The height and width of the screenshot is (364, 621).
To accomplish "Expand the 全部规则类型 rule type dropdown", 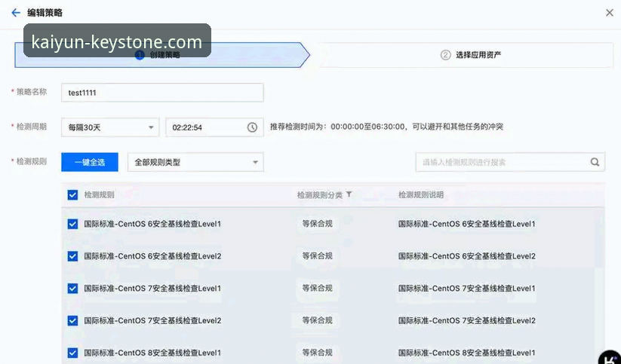I will (195, 162).
